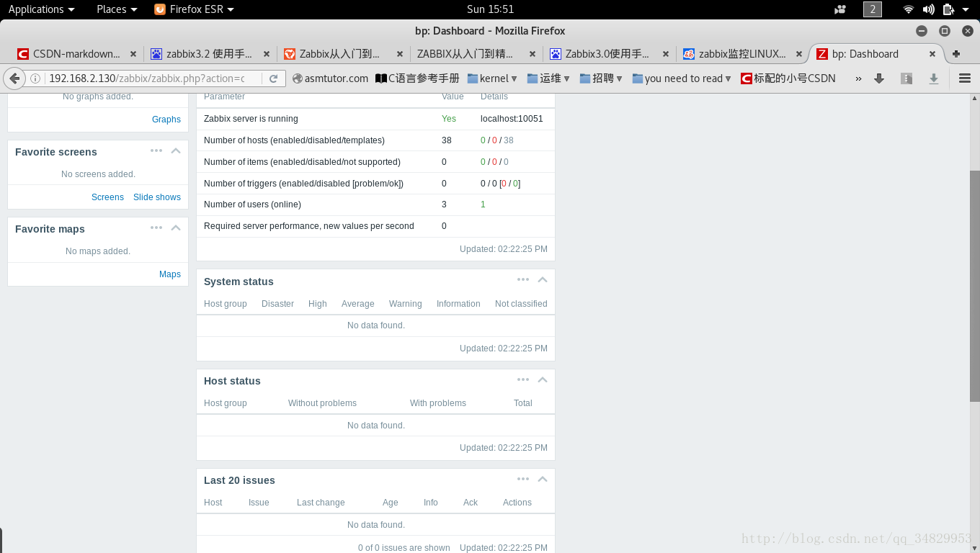Open the asmtutor.com bookmark
Viewport: 980px width, 553px height.
point(331,78)
